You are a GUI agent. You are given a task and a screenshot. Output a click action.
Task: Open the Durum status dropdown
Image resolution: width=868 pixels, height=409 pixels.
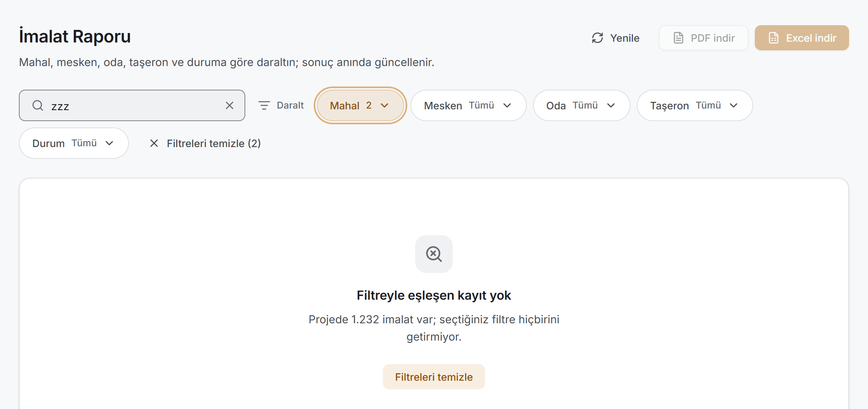point(74,143)
